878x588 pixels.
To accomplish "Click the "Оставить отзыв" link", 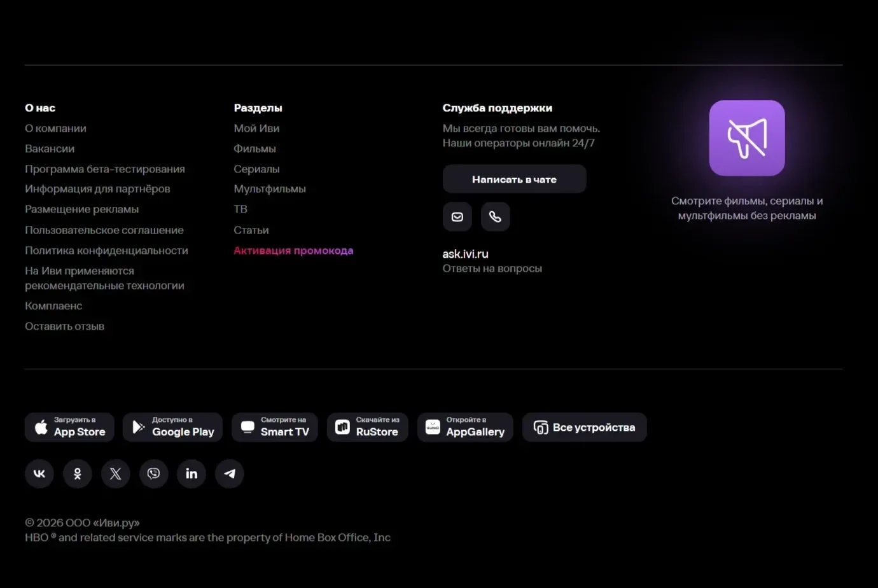I will 65,326.
